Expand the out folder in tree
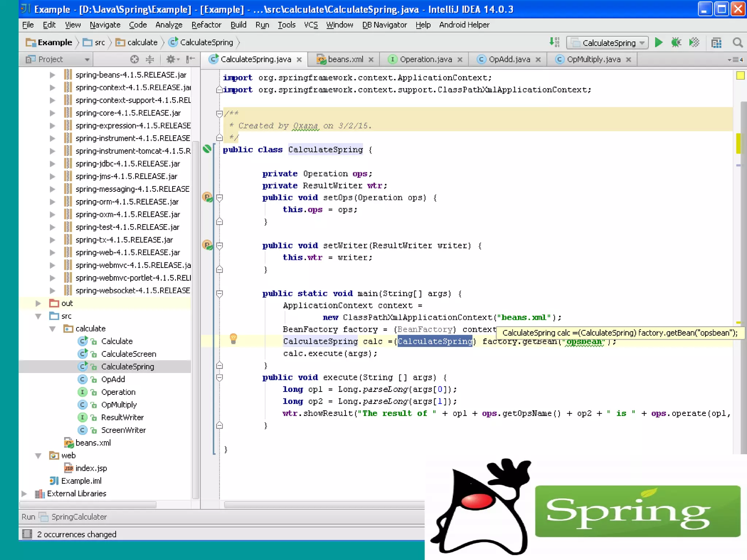 coord(38,303)
